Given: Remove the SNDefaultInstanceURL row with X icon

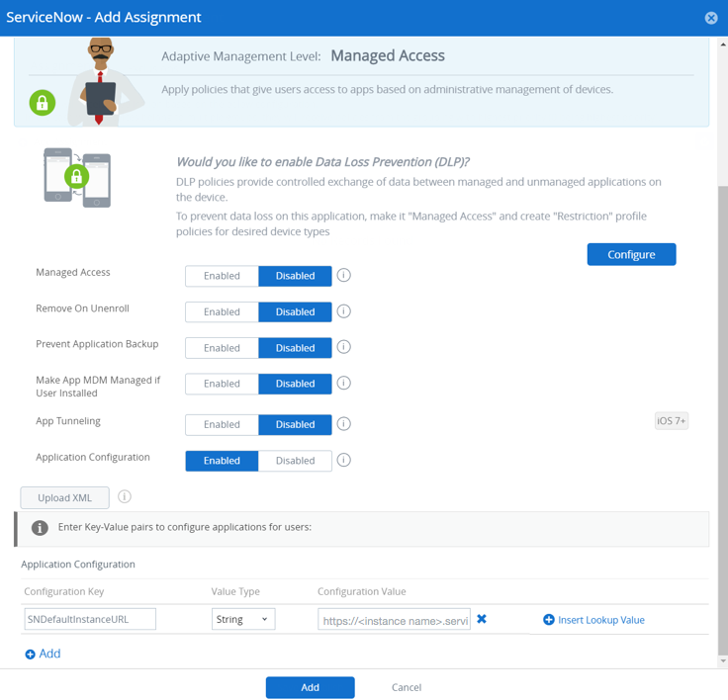Looking at the screenshot, I should [482, 619].
